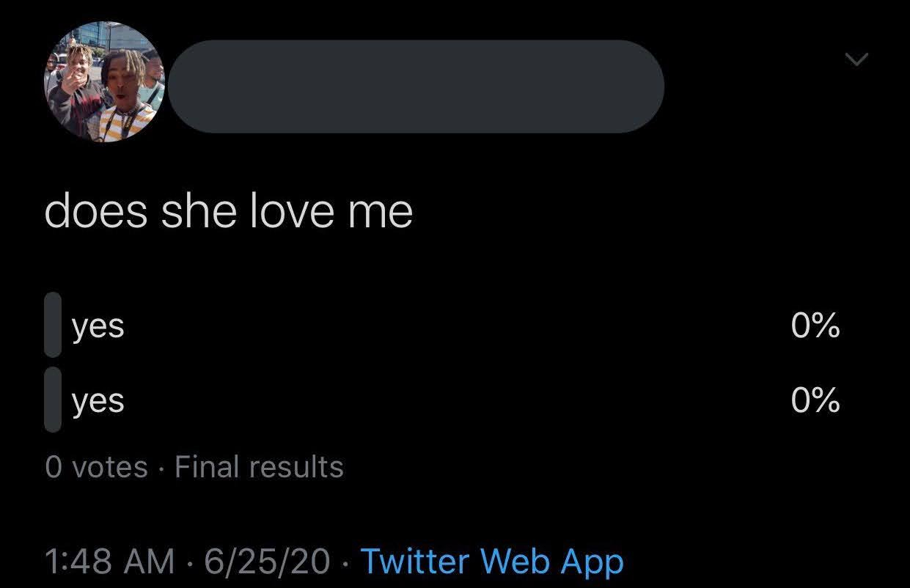Click the dot separator before "Final results"
This screenshot has height=588, width=910.
pos(161,468)
